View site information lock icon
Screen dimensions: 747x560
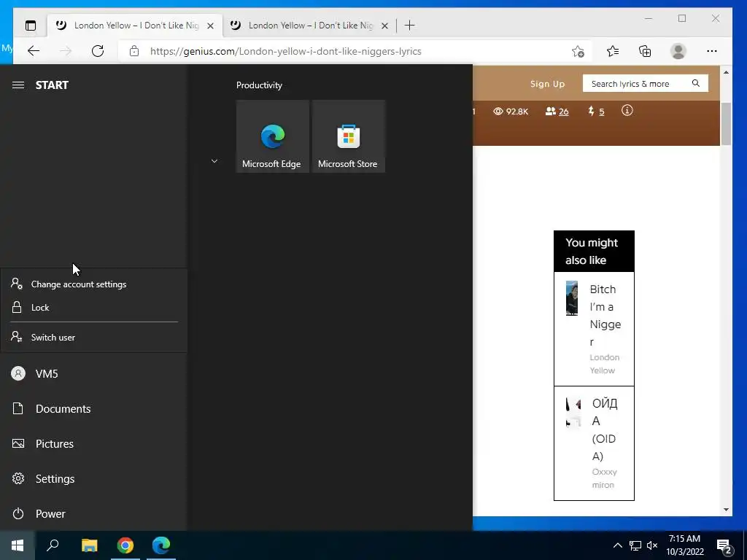[x=134, y=51]
